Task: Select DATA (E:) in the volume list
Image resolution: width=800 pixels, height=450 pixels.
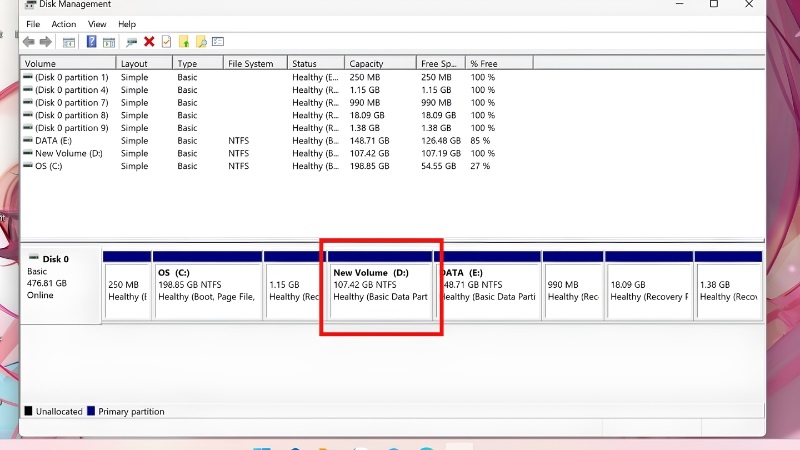Action: [x=54, y=141]
